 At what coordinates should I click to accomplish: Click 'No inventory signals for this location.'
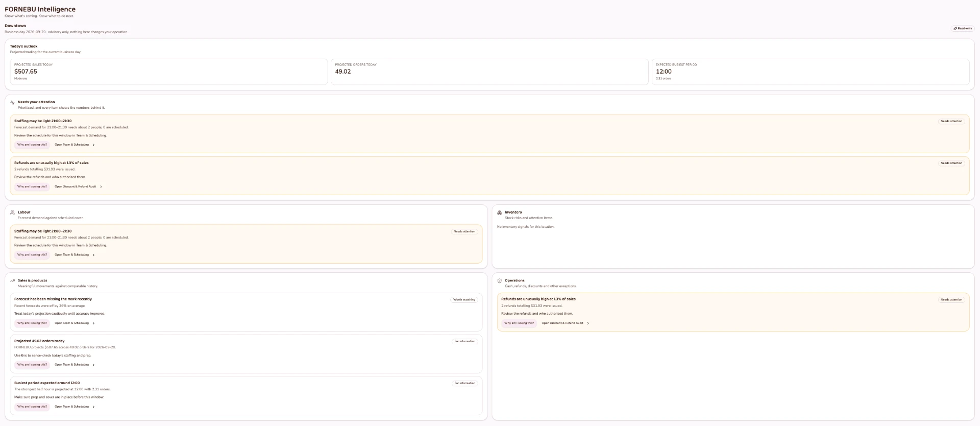coord(526,227)
